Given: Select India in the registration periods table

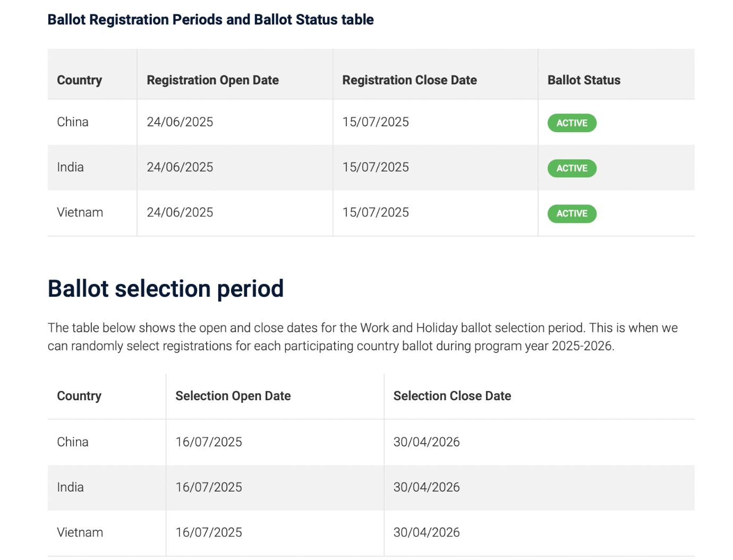Looking at the screenshot, I should point(70,167).
